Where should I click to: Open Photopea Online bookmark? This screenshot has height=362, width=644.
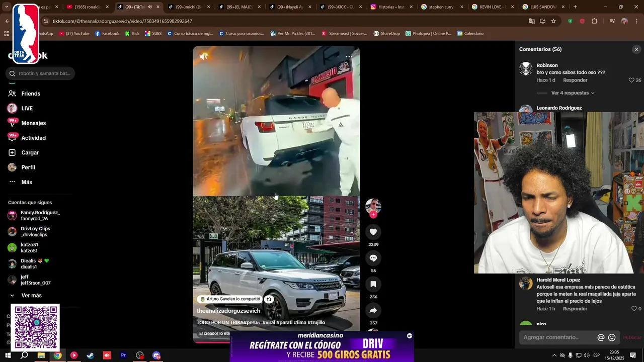coord(428,34)
